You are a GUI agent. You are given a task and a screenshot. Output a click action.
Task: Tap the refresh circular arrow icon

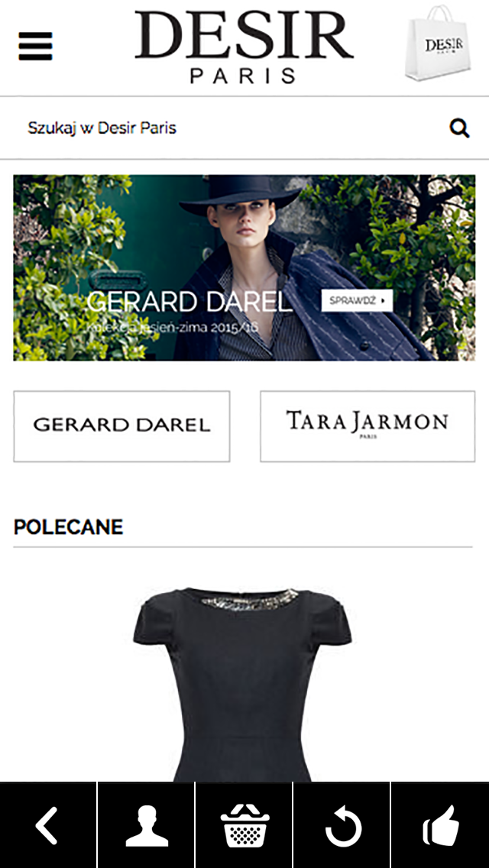coord(342,825)
